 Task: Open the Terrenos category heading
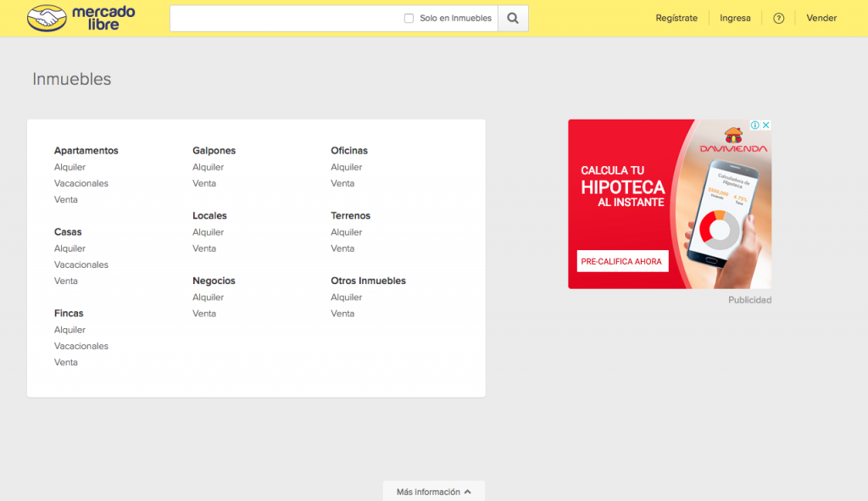350,215
